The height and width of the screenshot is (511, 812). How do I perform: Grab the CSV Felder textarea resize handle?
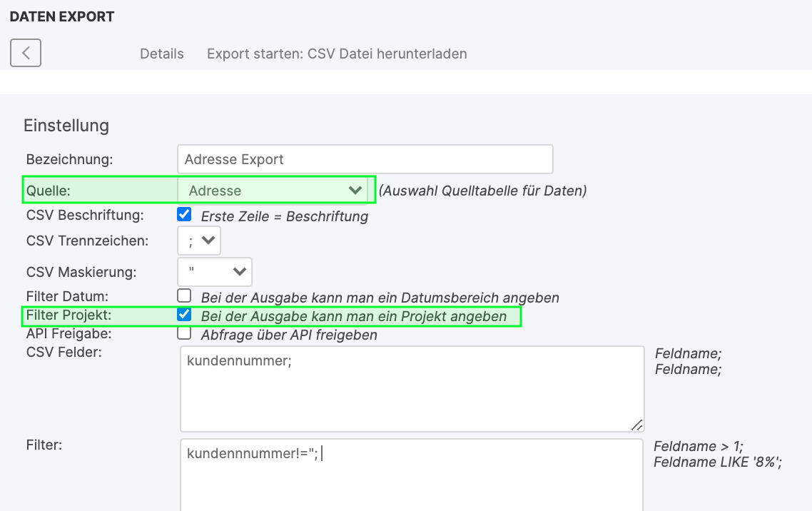[636, 424]
